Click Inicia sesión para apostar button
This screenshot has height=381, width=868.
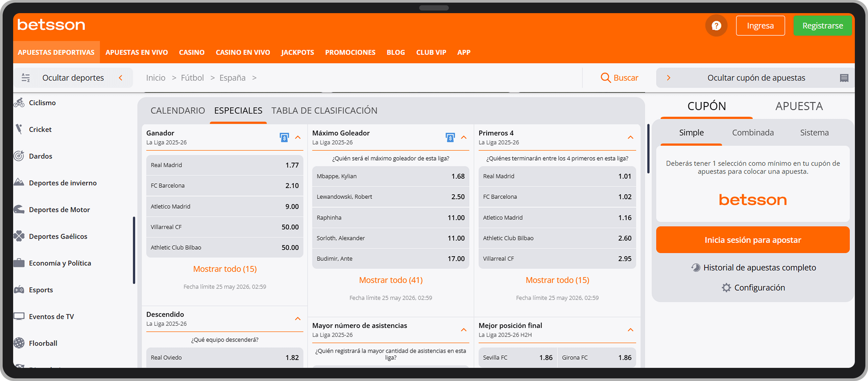point(753,240)
